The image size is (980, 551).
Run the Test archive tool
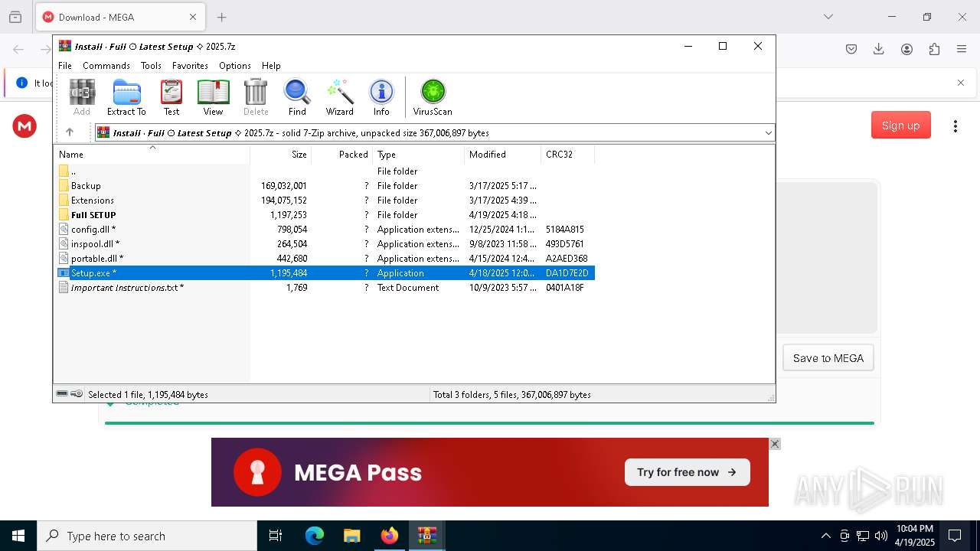point(171,97)
